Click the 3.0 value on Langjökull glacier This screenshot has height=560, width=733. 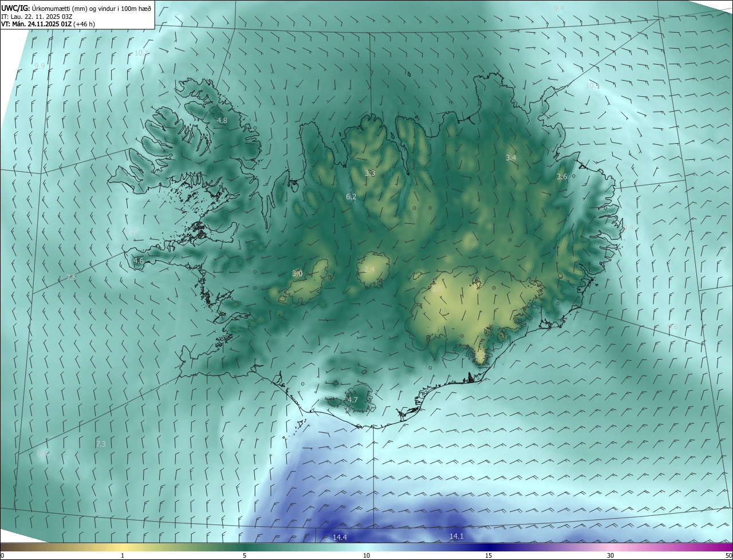pyautogui.click(x=297, y=273)
